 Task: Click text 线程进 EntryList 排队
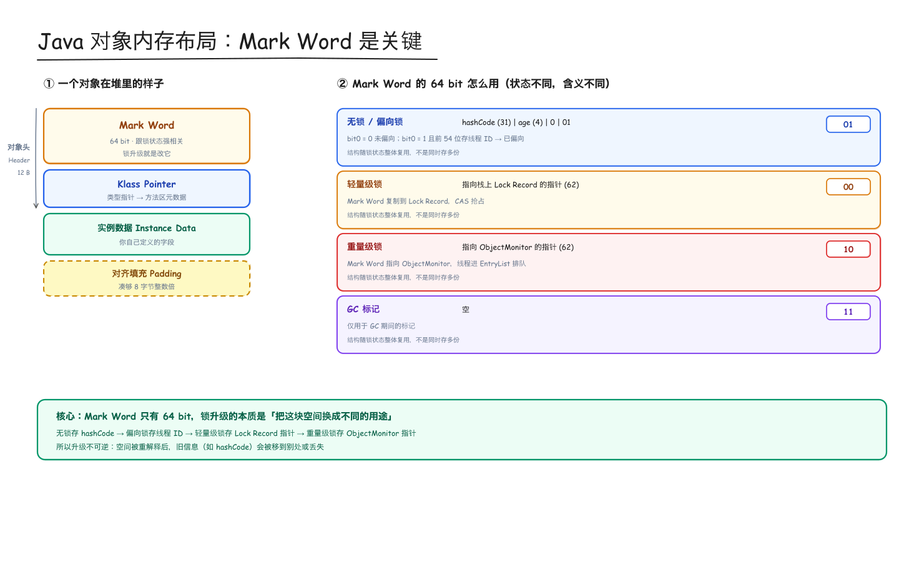491,264
